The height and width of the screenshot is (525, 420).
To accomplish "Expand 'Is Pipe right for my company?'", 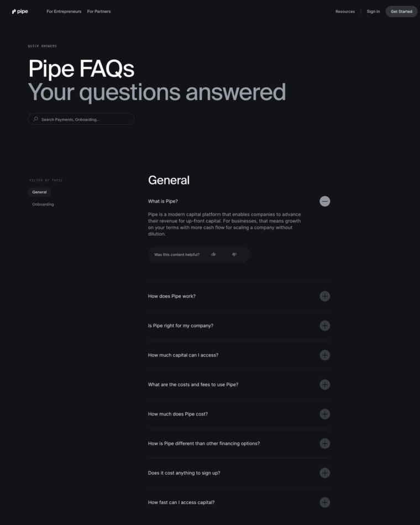I will click(324, 326).
